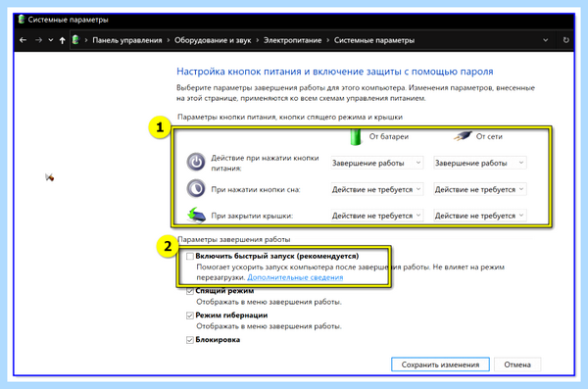Click label Параметры завершения работы
This screenshot has width=588, height=389.
point(234,239)
